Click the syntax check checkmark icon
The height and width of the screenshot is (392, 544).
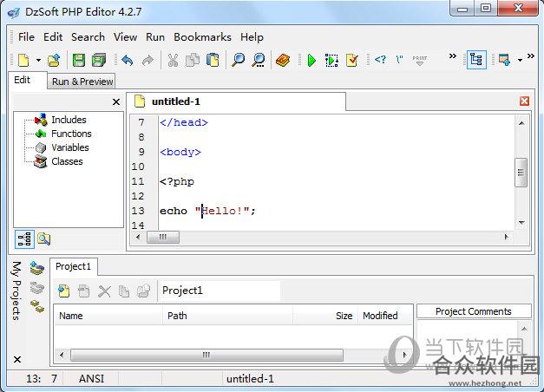351,61
